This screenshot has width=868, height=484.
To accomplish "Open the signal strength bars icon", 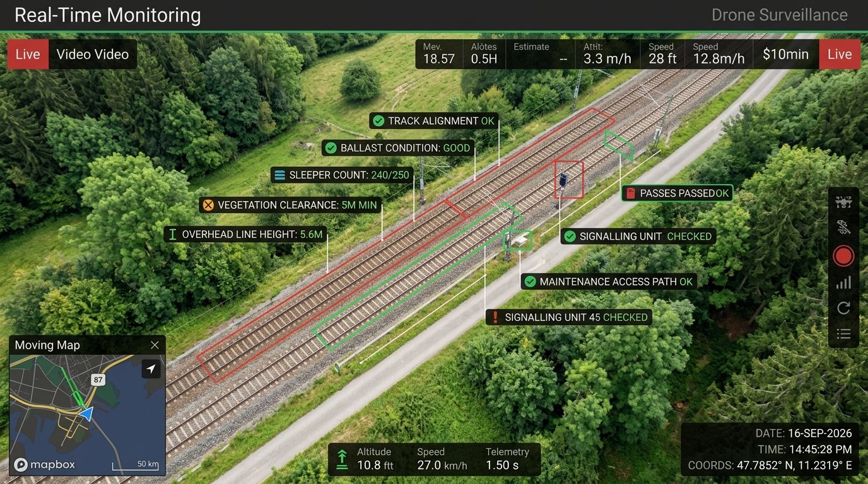I will (843, 282).
